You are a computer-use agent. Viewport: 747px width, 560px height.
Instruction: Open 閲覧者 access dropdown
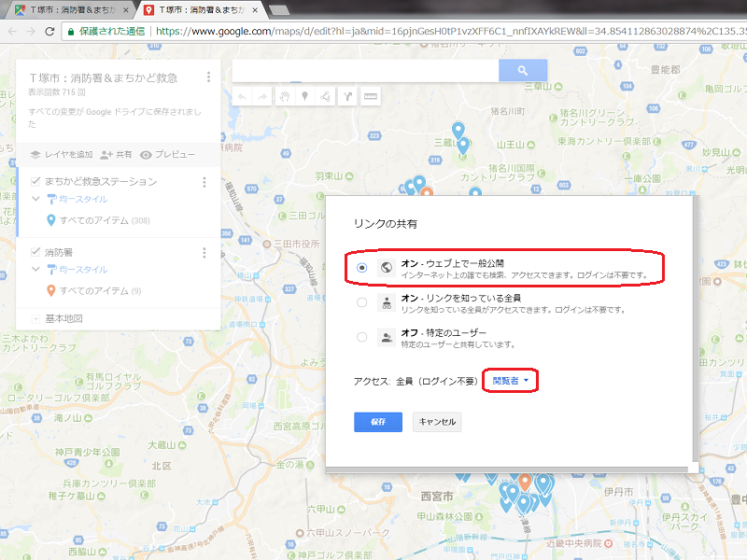tap(510, 381)
